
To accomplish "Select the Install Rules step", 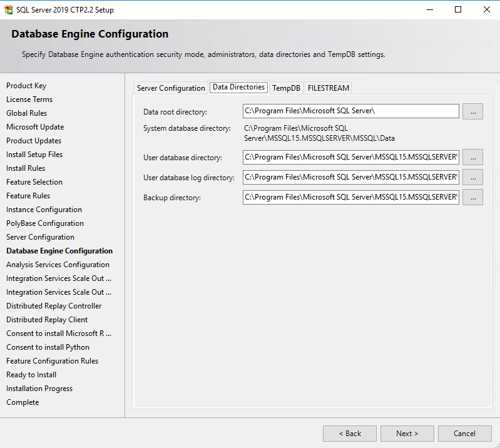I will click(x=26, y=168).
